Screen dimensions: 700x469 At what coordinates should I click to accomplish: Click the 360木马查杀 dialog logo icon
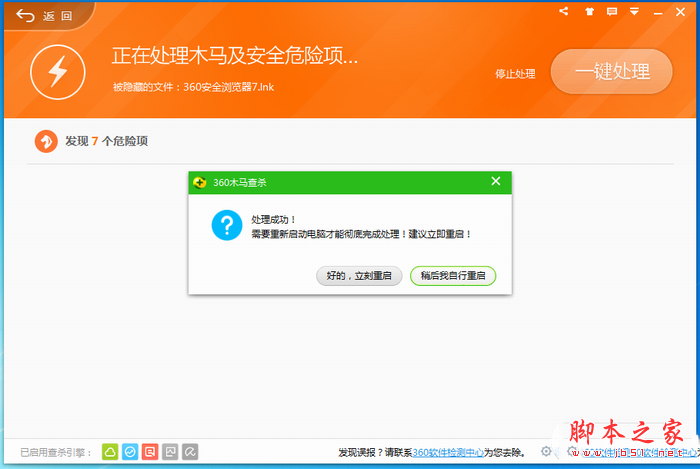[200, 183]
